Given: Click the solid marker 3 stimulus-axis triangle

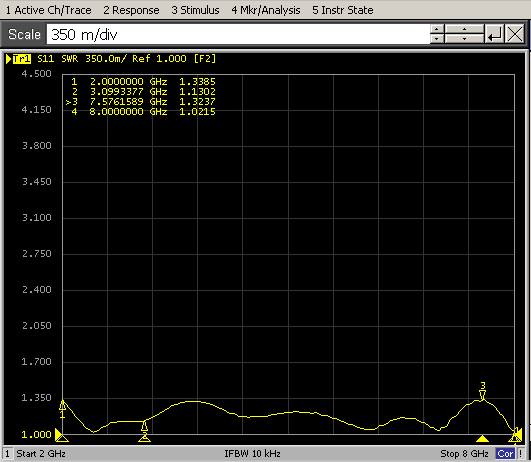Looking at the screenshot, I should [483, 439].
